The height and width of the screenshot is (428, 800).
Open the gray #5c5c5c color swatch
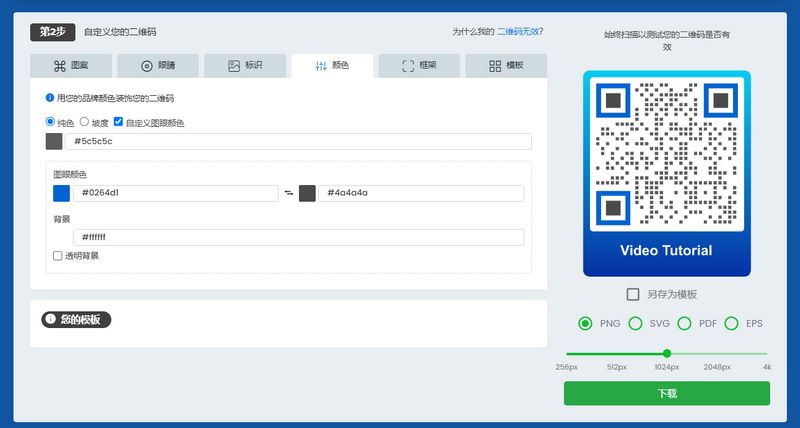tap(54, 141)
